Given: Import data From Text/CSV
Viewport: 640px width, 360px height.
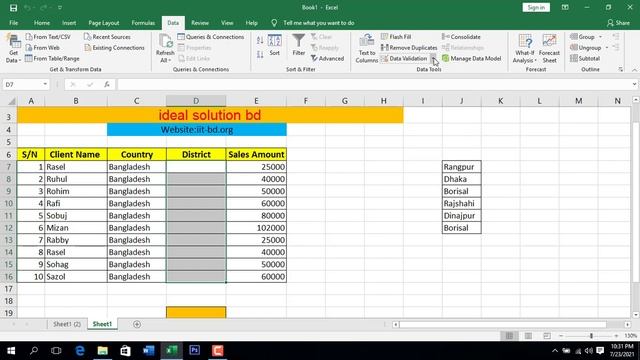Looking at the screenshot, I should pyautogui.click(x=48, y=37).
